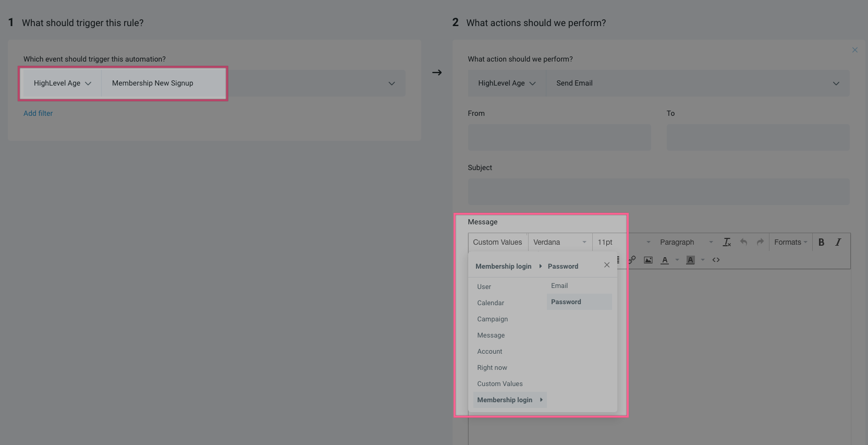Remove the action with top-right X
Viewport: 868px width, 445px height.
click(855, 50)
